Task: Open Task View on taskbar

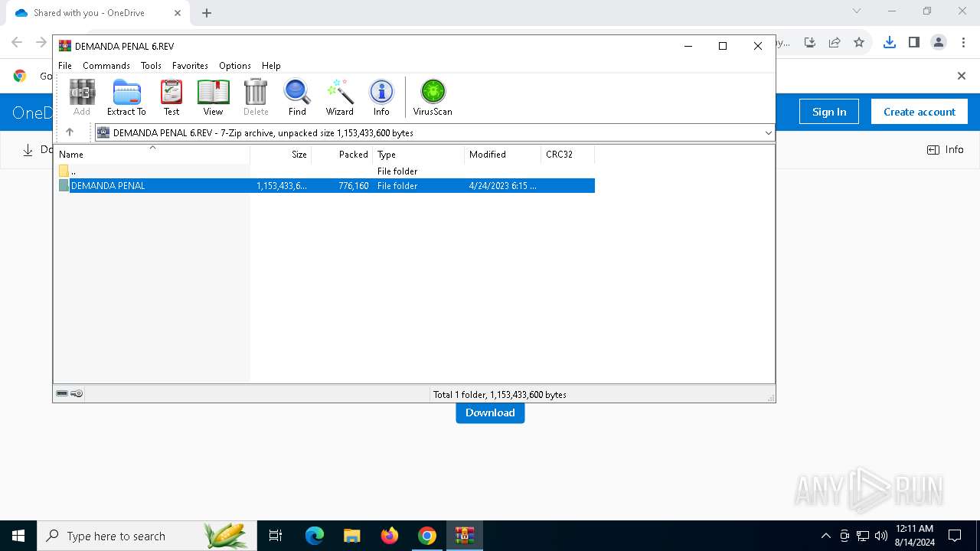Action: pyautogui.click(x=276, y=536)
